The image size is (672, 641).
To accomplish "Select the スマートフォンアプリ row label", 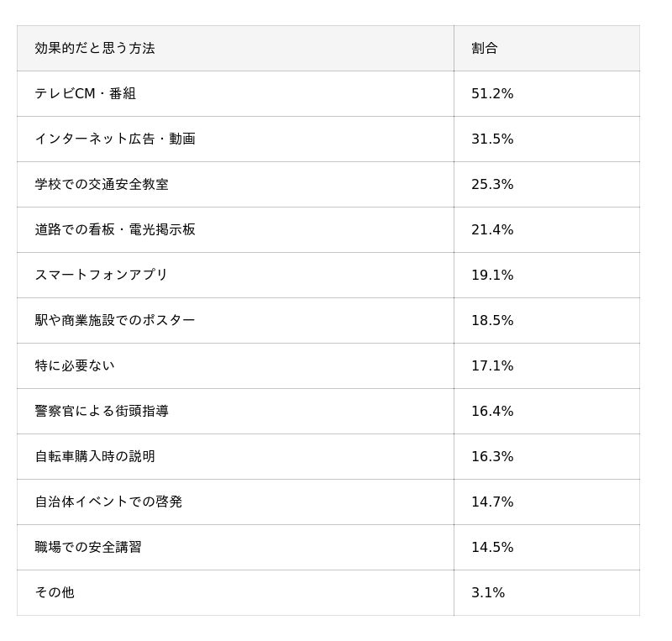I will point(235,275).
